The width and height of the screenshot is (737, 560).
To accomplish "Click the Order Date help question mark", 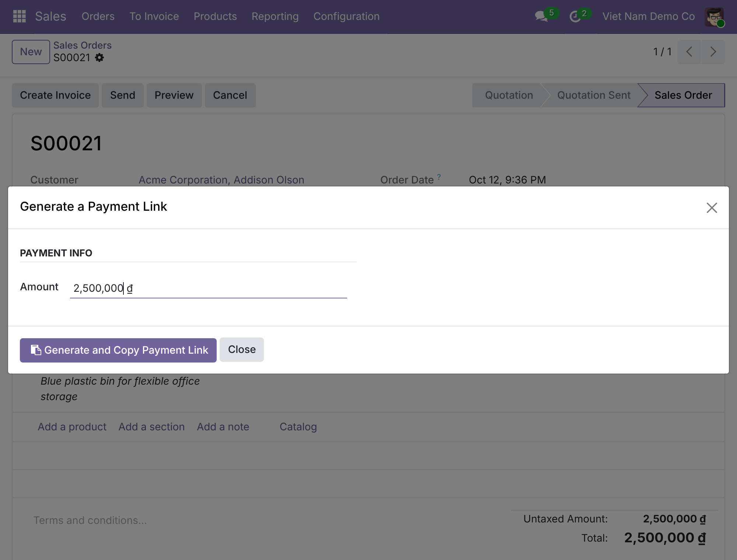I will click(x=439, y=177).
